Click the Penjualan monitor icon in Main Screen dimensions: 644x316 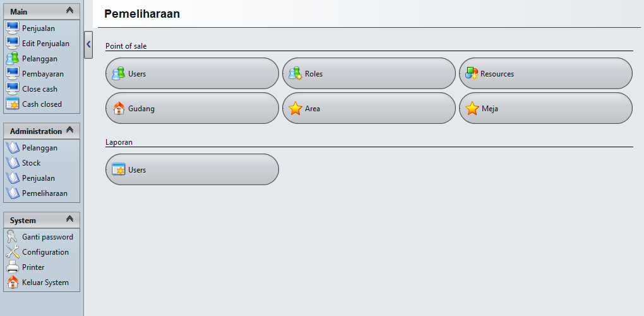(13, 28)
